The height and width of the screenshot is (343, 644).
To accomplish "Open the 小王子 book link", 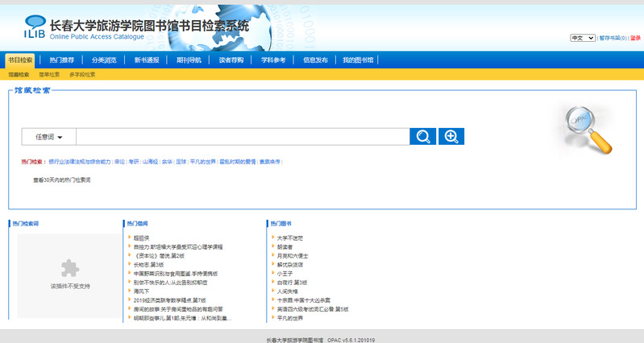I will pyautogui.click(x=285, y=273).
